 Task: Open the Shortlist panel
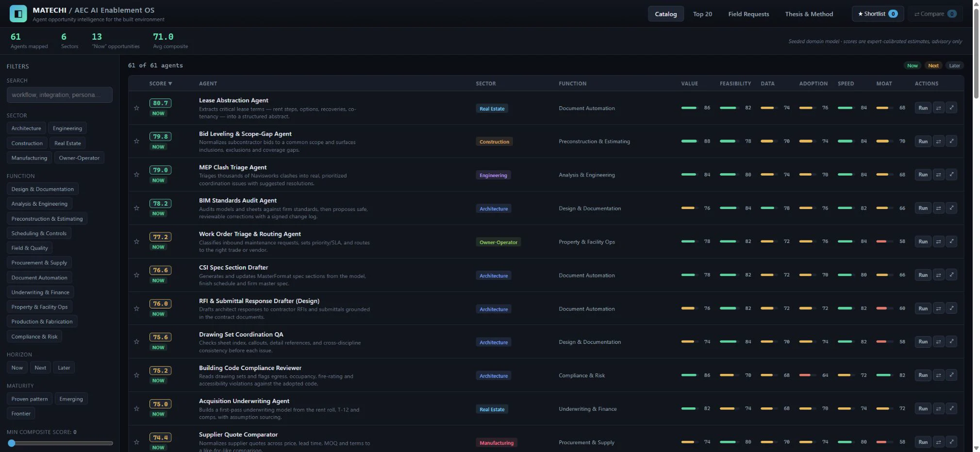pos(878,14)
